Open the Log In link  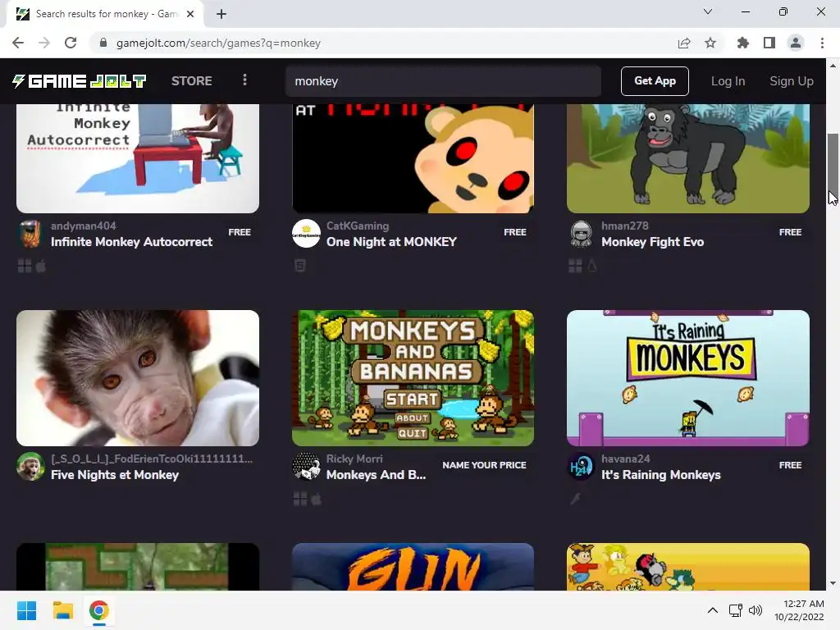point(728,81)
